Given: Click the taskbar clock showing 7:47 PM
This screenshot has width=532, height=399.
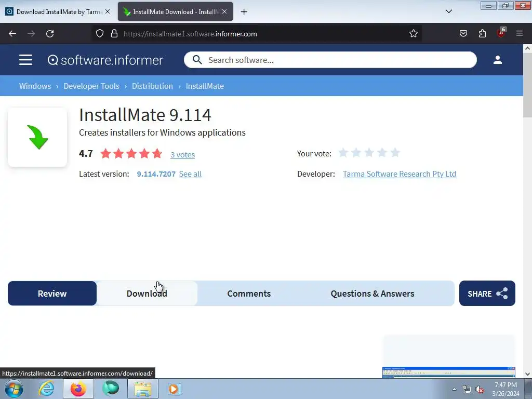Looking at the screenshot, I should [506, 389].
